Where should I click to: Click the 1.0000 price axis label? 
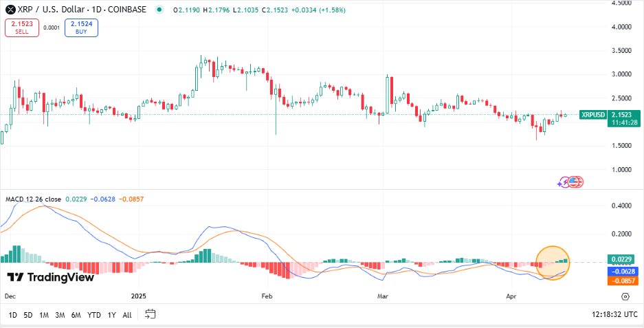coord(621,170)
